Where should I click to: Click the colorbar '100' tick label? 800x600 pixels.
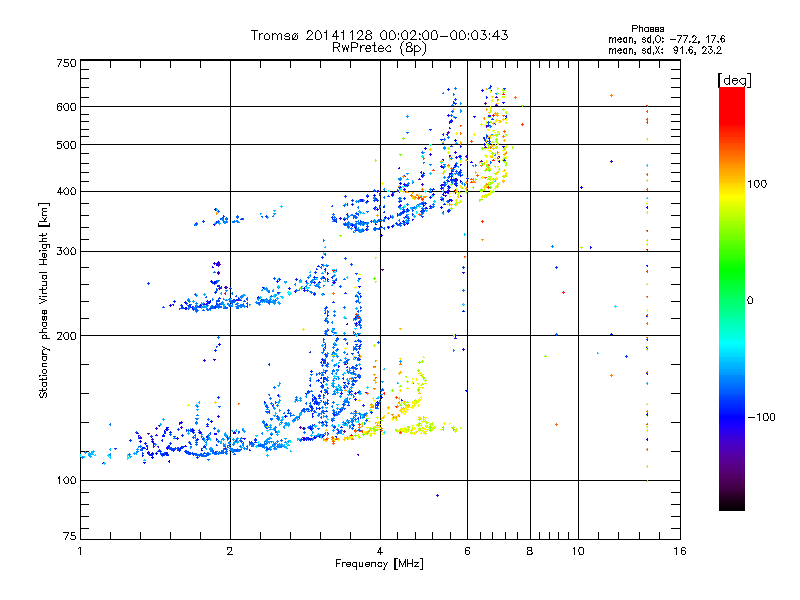[x=757, y=184]
